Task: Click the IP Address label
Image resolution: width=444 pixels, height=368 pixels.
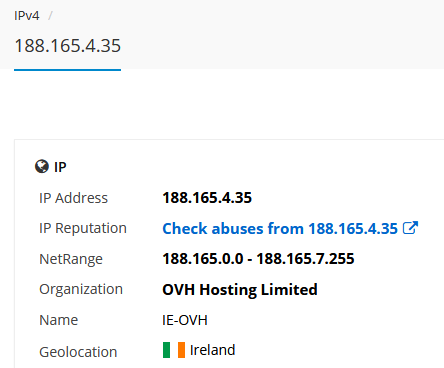Action: pyautogui.click(x=74, y=198)
